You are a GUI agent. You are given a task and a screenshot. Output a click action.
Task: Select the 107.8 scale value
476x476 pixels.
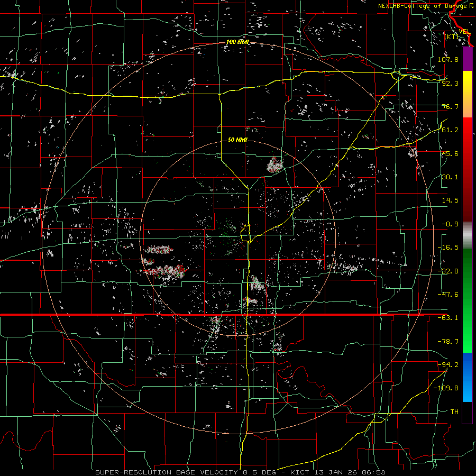coord(448,59)
